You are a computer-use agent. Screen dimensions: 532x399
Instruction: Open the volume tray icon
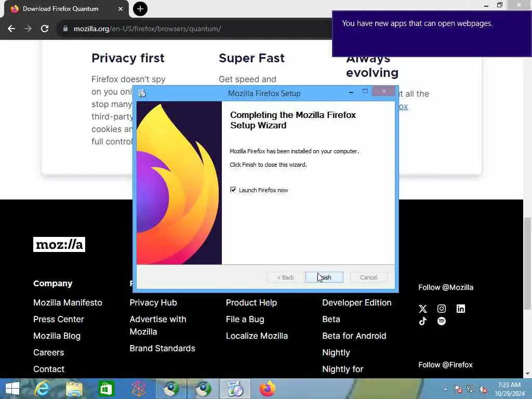pyautogui.click(x=483, y=389)
